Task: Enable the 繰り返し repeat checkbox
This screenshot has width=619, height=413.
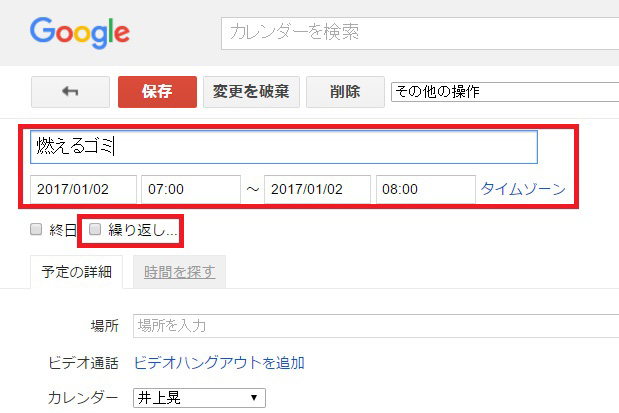Action: pos(95,229)
